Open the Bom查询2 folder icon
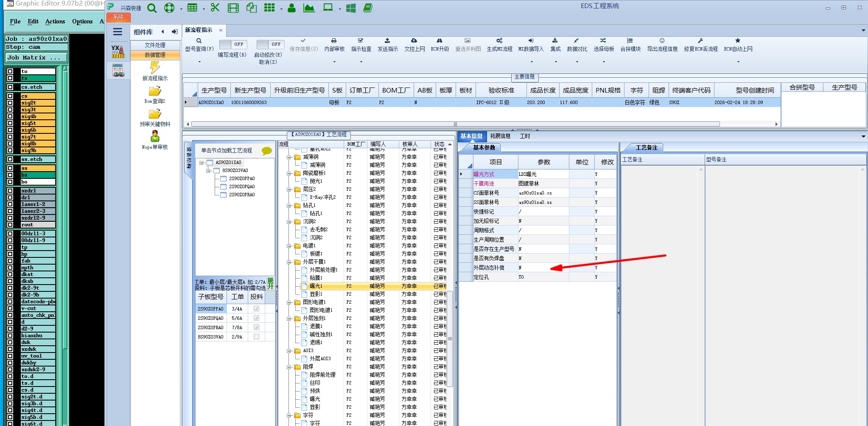This screenshot has width=868, height=426. click(x=155, y=91)
